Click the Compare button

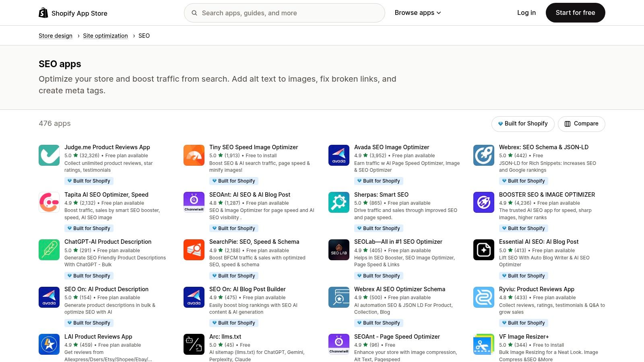[581, 123]
